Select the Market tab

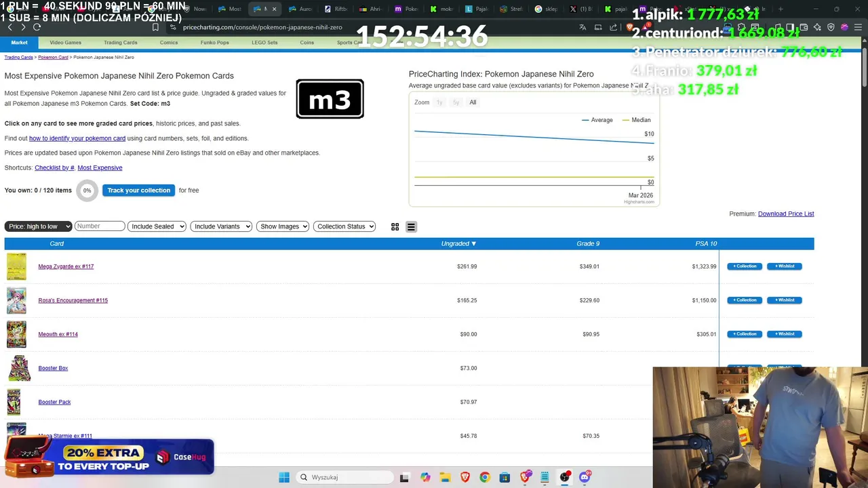coord(19,43)
